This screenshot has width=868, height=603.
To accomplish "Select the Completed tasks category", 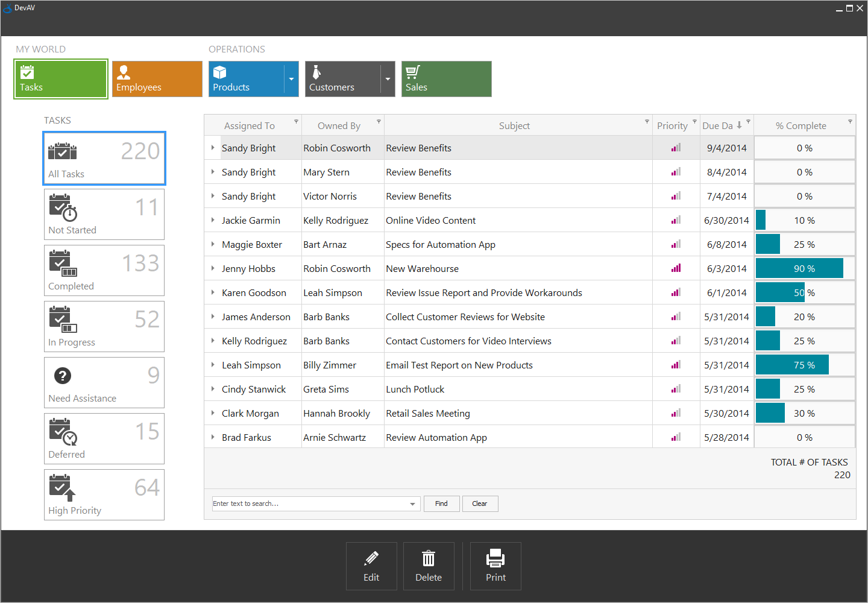I will click(x=104, y=270).
